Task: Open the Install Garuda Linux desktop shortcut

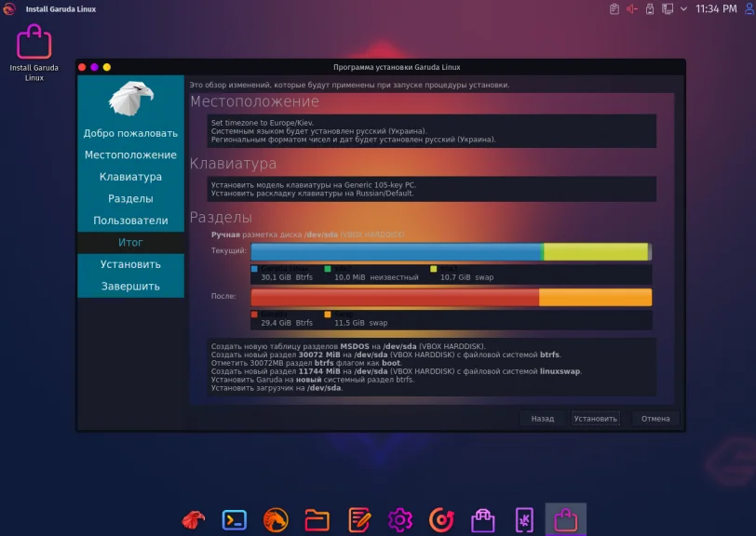Action: pos(34,42)
